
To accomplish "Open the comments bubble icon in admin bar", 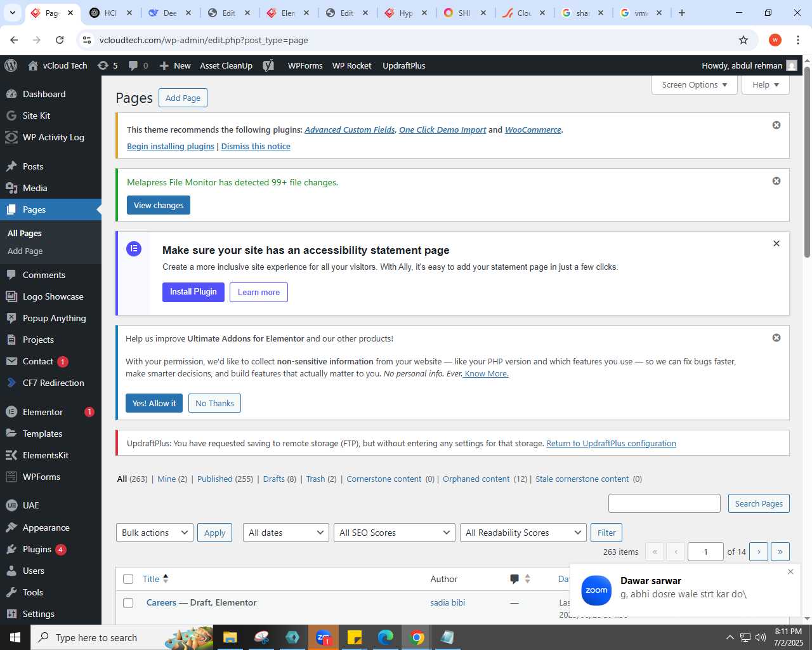I will [138, 65].
